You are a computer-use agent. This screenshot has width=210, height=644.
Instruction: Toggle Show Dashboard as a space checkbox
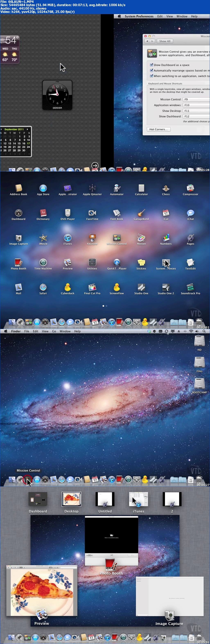click(x=151, y=65)
